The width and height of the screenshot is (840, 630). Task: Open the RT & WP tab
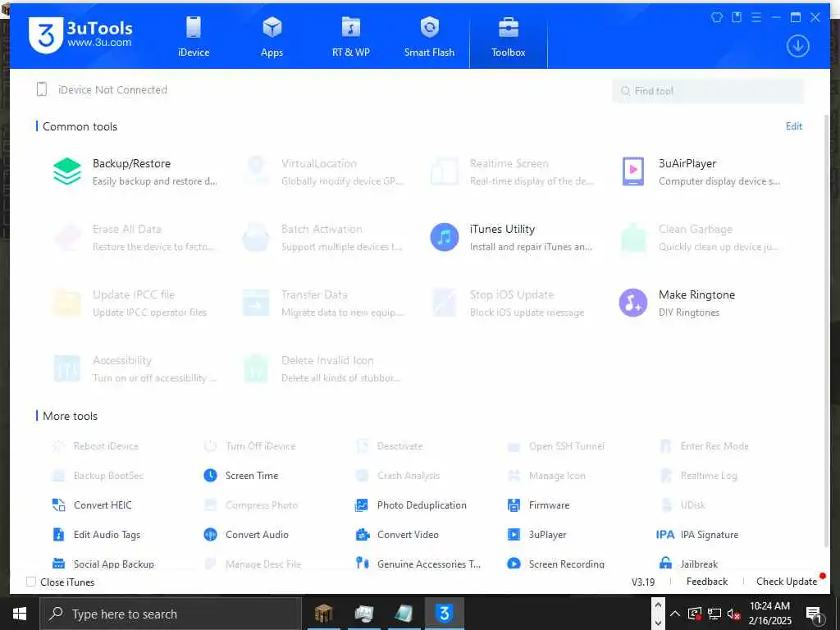coord(351,36)
